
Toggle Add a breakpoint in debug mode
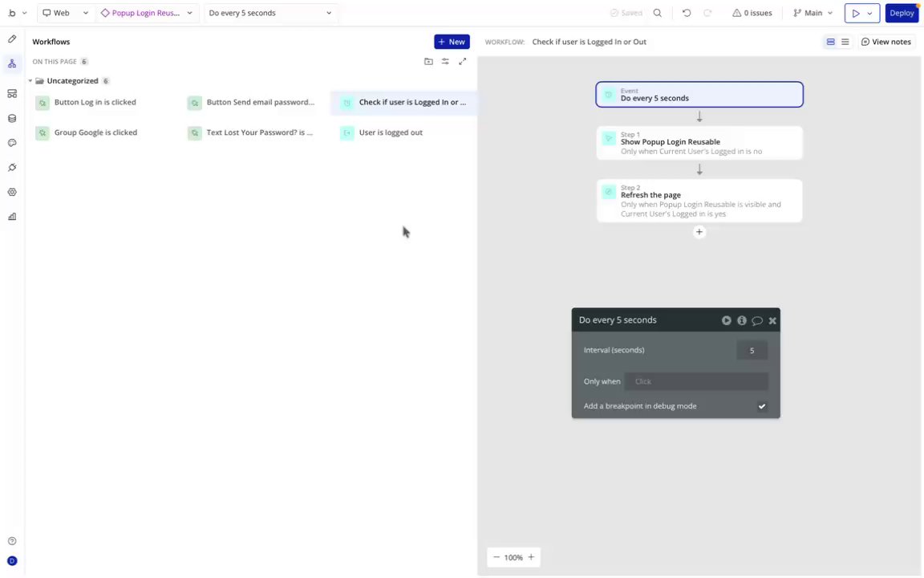coord(762,406)
